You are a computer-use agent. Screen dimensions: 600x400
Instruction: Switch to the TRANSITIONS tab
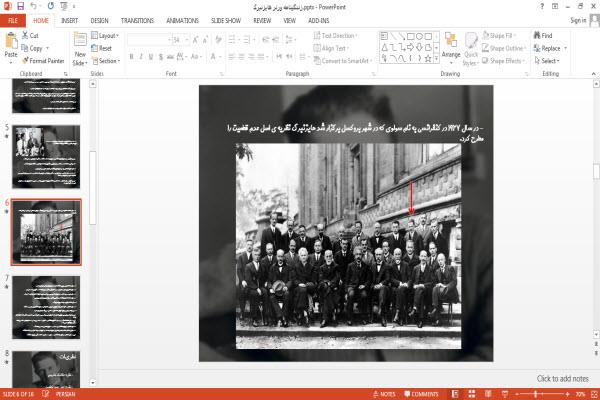137,21
